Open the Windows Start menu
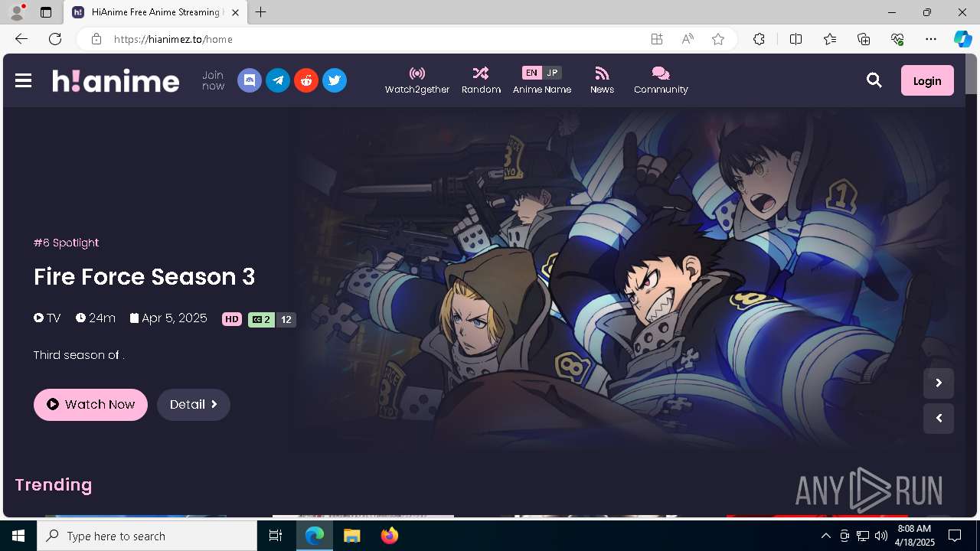This screenshot has height=551, width=980. pyautogui.click(x=18, y=536)
